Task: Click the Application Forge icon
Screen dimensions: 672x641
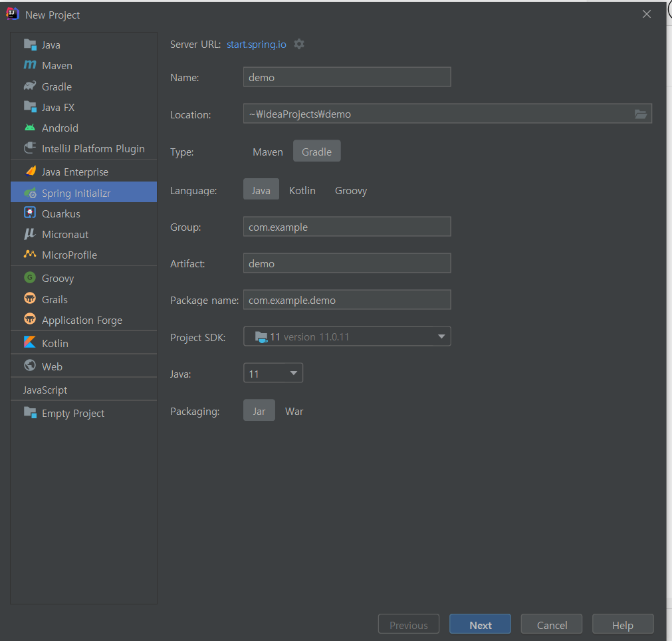Action: [30, 319]
